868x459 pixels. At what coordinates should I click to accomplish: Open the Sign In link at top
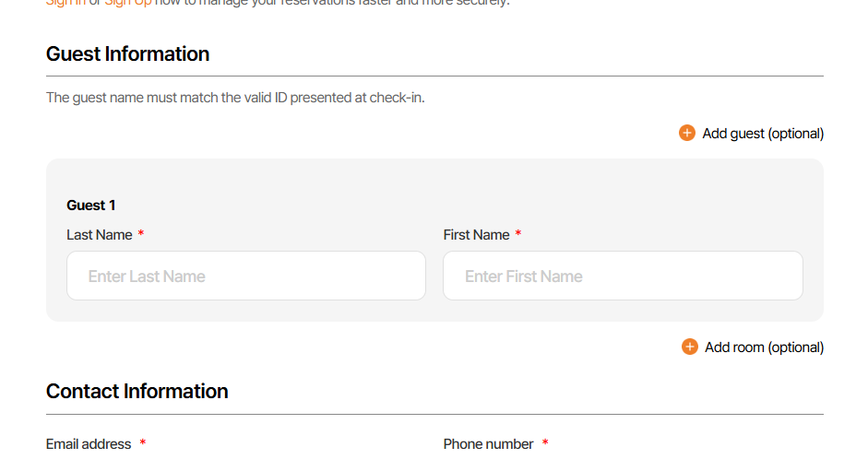point(65,3)
